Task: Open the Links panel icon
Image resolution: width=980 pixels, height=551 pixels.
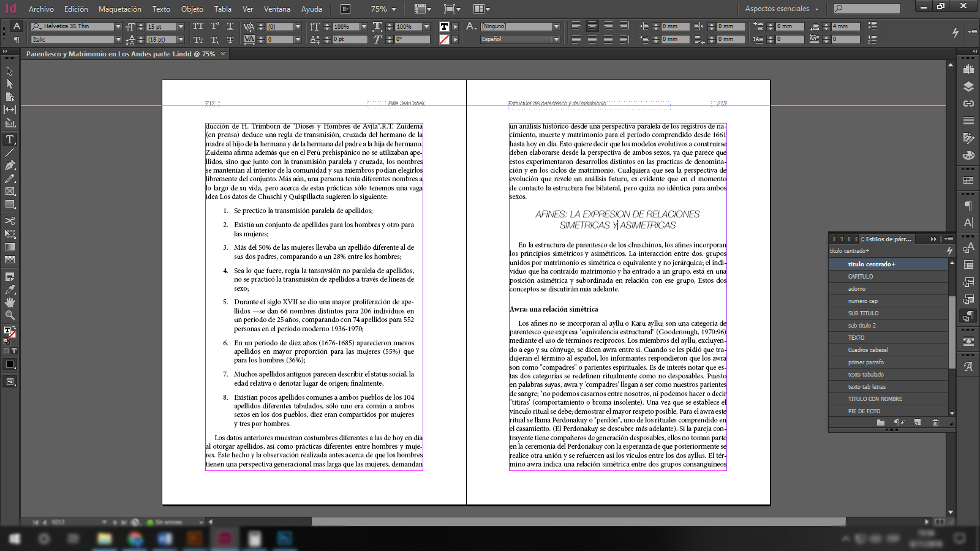Action: pos(968,103)
